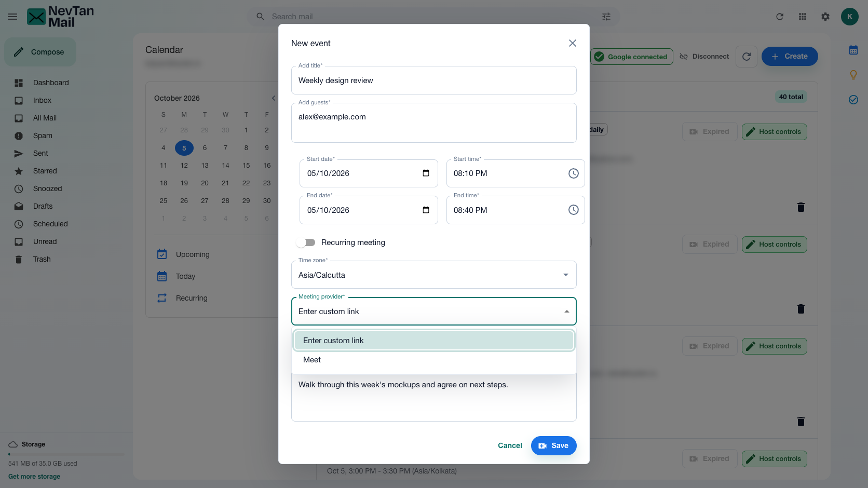Open the apps grid icon

click(803, 17)
